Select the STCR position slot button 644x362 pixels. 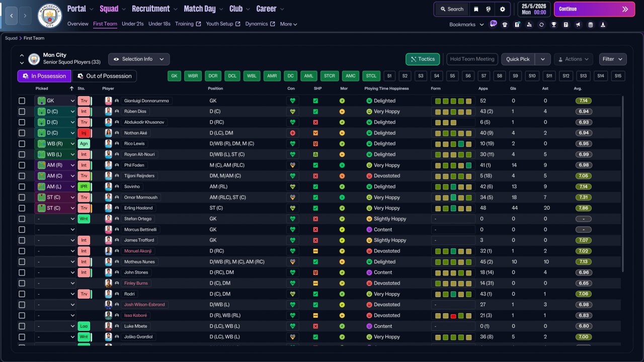[330, 76]
